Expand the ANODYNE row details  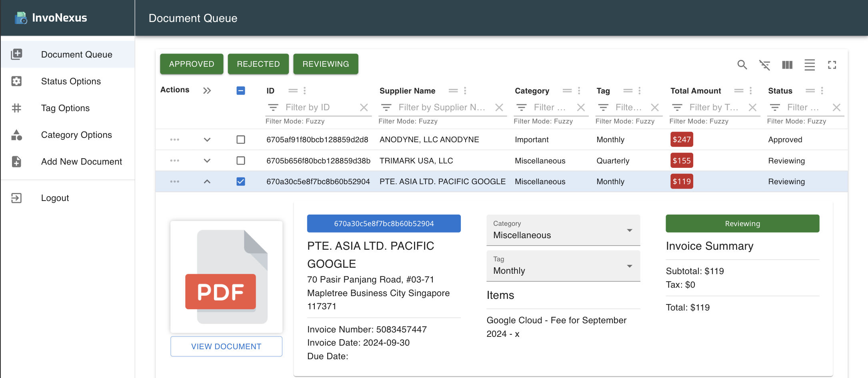click(x=207, y=139)
